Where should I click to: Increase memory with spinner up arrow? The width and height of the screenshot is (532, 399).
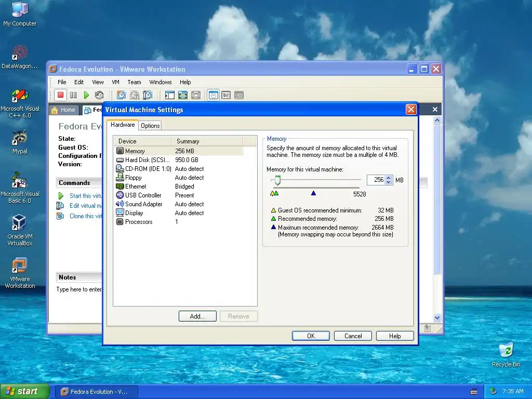pyautogui.click(x=389, y=178)
